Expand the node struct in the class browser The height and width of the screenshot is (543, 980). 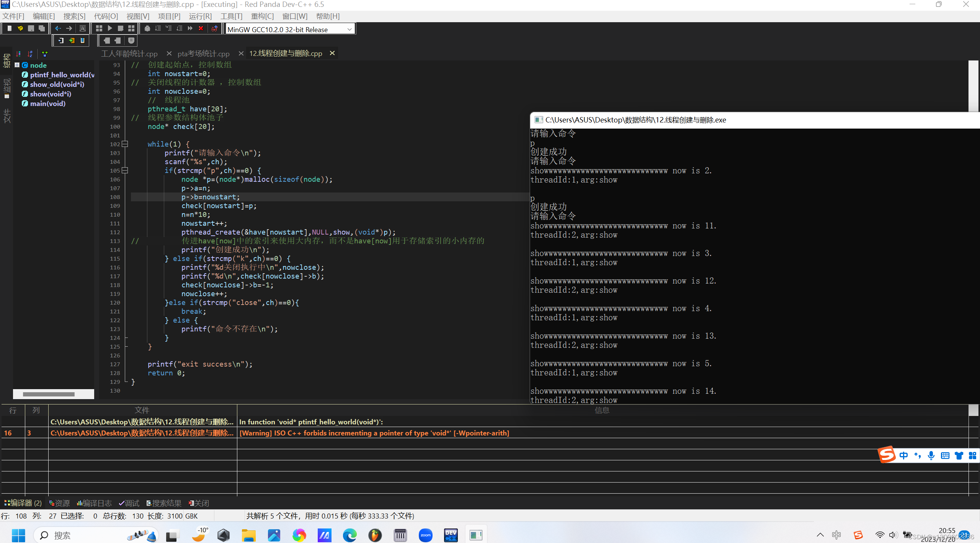pos(17,65)
